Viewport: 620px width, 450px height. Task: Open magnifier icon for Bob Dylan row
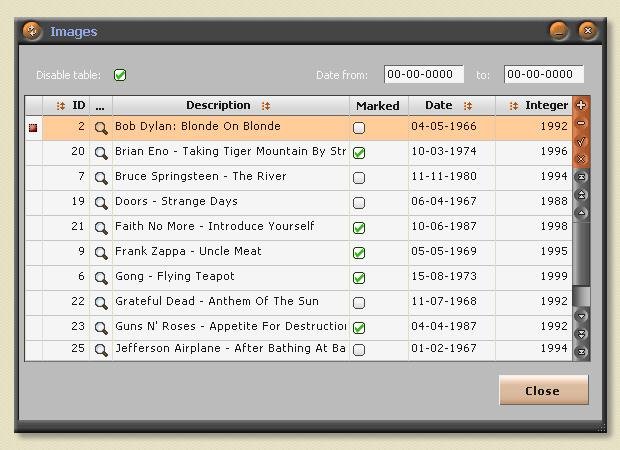click(x=101, y=128)
